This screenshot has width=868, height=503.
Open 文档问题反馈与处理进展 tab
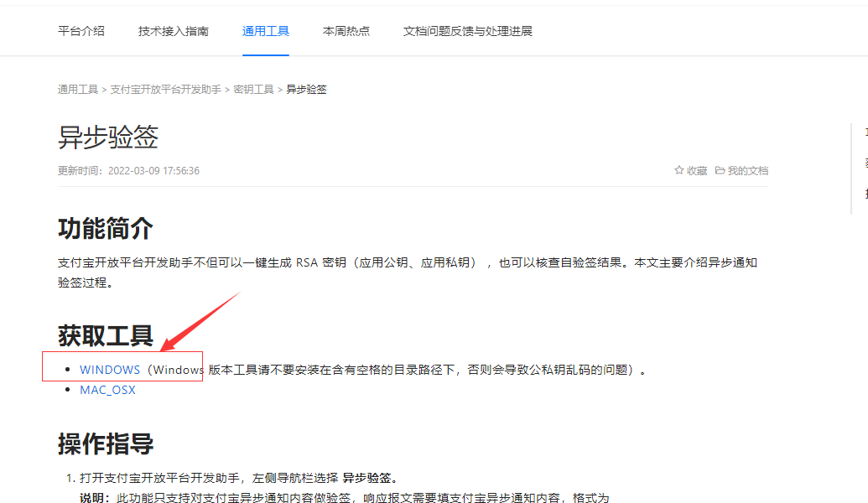click(468, 31)
